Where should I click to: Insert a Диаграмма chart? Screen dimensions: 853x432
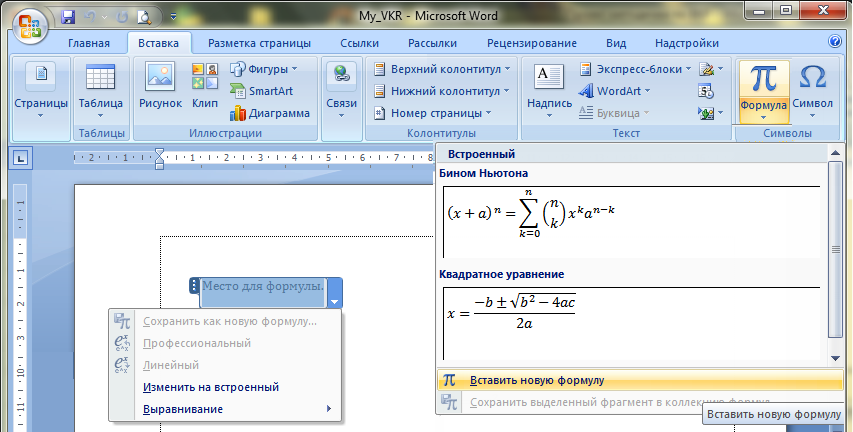270,113
